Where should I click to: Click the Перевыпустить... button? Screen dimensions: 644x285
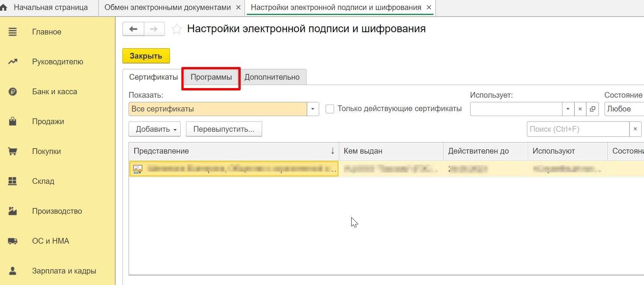tap(223, 129)
